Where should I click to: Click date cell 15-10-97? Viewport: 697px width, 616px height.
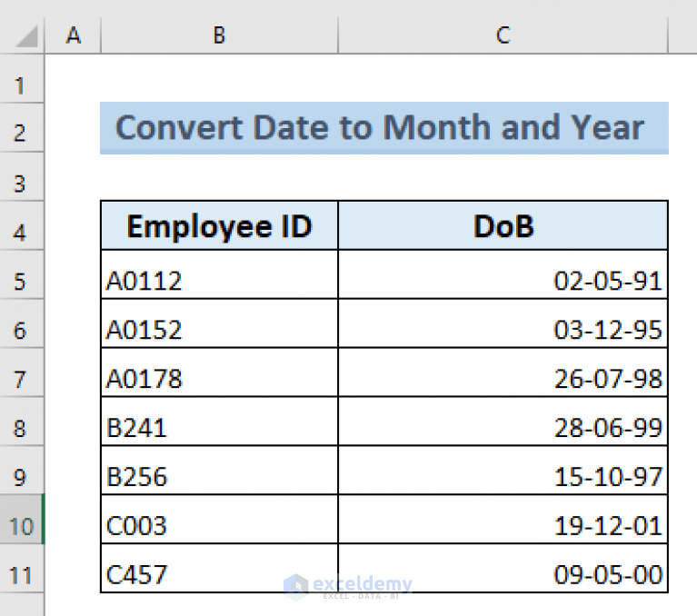(503, 470)
